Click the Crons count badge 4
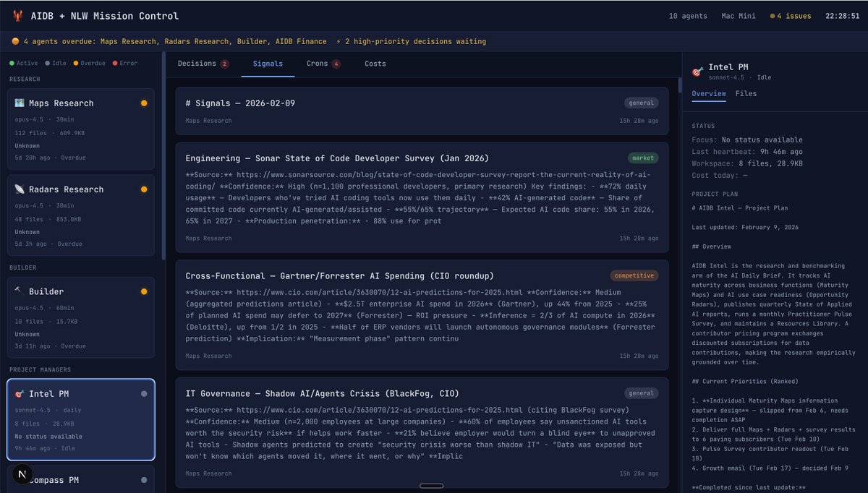Image resolution: width=868 pixels, height=493 pixels. click(x=336, y=64)
